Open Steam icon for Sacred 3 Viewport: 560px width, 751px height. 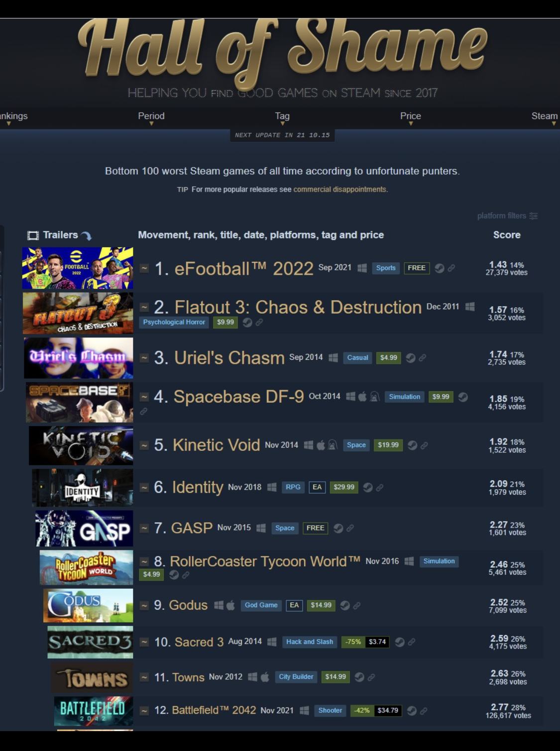click(x=399, y=642)
